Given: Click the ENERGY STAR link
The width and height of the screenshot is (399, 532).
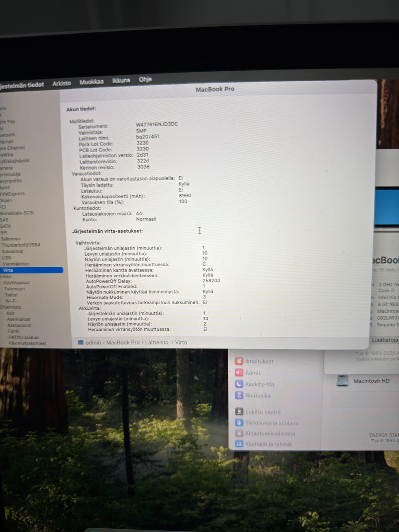Looking at the screenshot, I should (384, 435).
